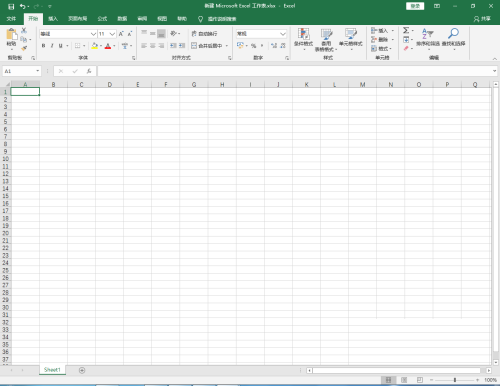Toggle Italic formatting
The height and width of the screenshot is (386, 500).
tap(52, 46)
